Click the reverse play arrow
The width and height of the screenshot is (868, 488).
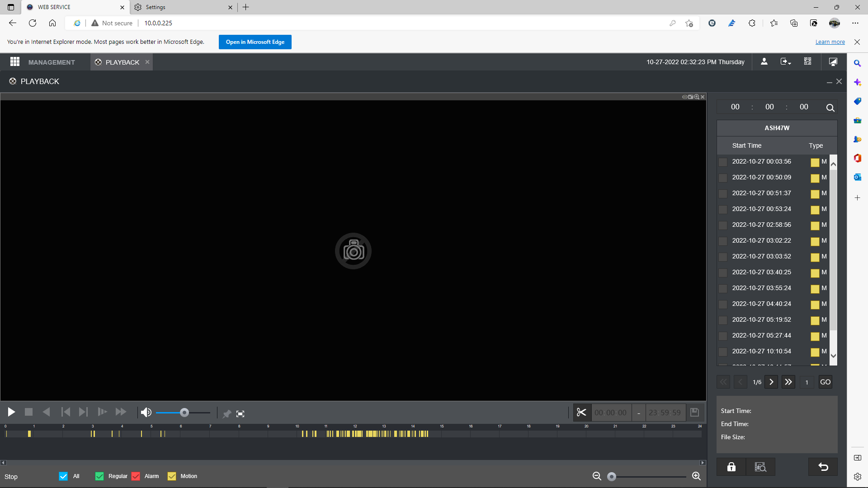[x=46, y=412]
